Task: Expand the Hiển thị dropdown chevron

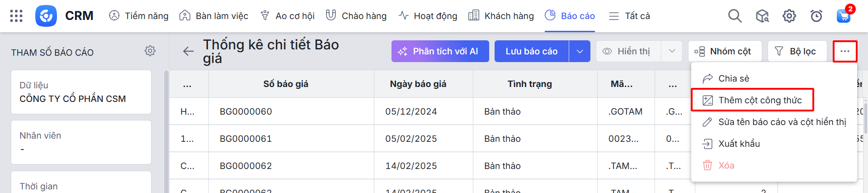Action: (672, 51)
